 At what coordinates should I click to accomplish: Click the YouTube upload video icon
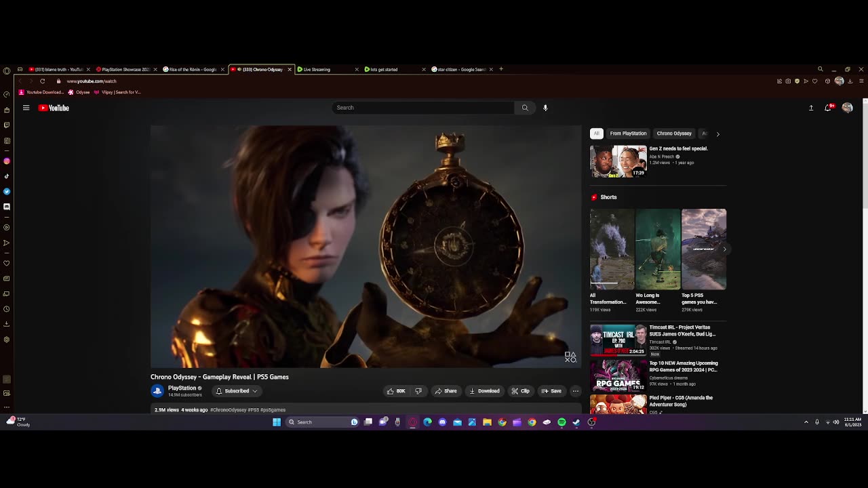[x=811, y=108]
